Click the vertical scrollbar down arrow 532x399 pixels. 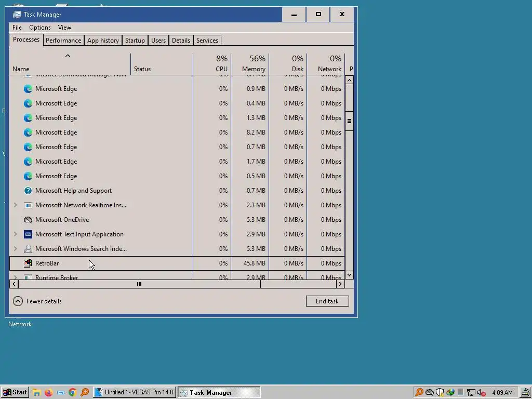(349, 275)
